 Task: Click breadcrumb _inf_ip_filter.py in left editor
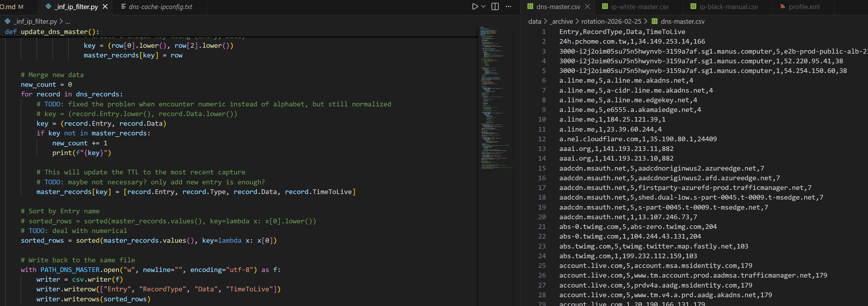coord(35,21)
